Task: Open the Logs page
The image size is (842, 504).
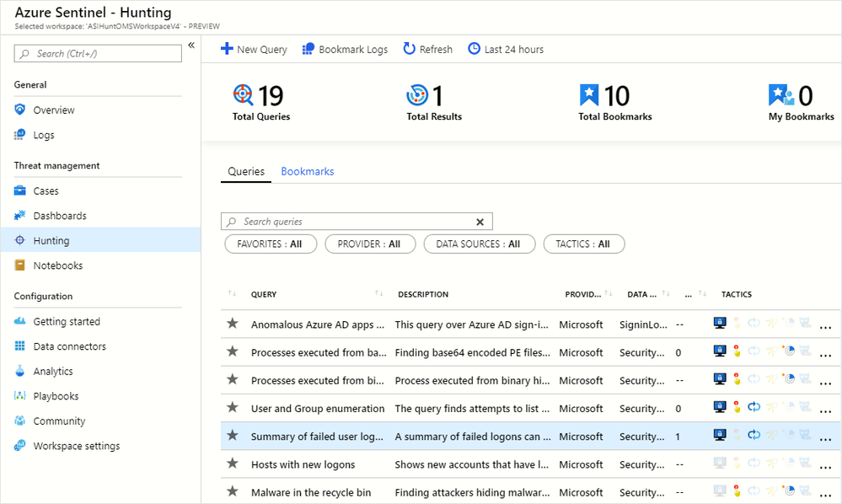Action: click(44, 135)
